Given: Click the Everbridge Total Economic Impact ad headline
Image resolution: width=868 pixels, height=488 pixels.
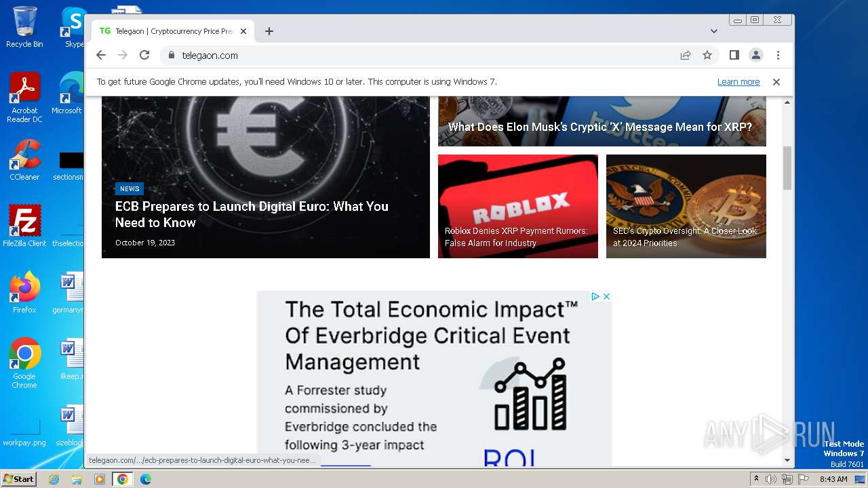Looking at the screenshot, I should (x=431, y=335).
